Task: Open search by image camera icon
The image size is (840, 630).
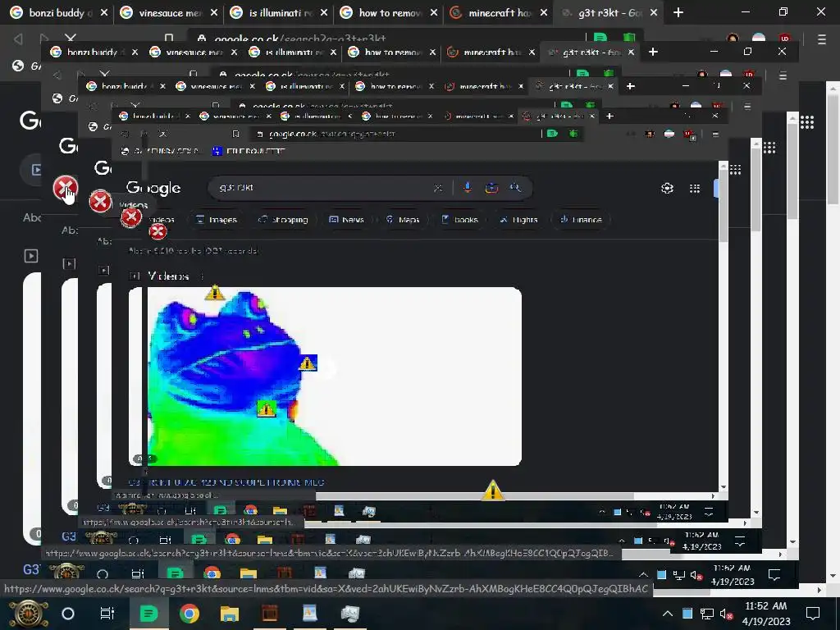Action: coord(491,188)
